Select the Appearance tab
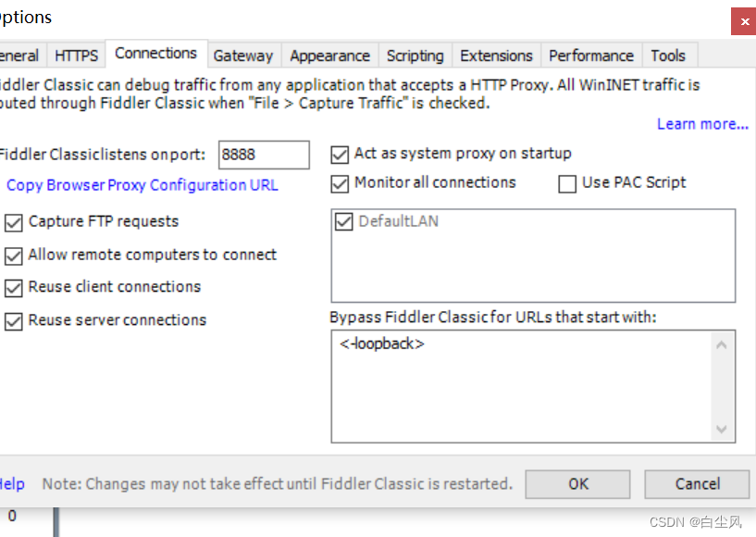Image resolution: width=756 pixels, height=537 pixels. coord(329,56)
